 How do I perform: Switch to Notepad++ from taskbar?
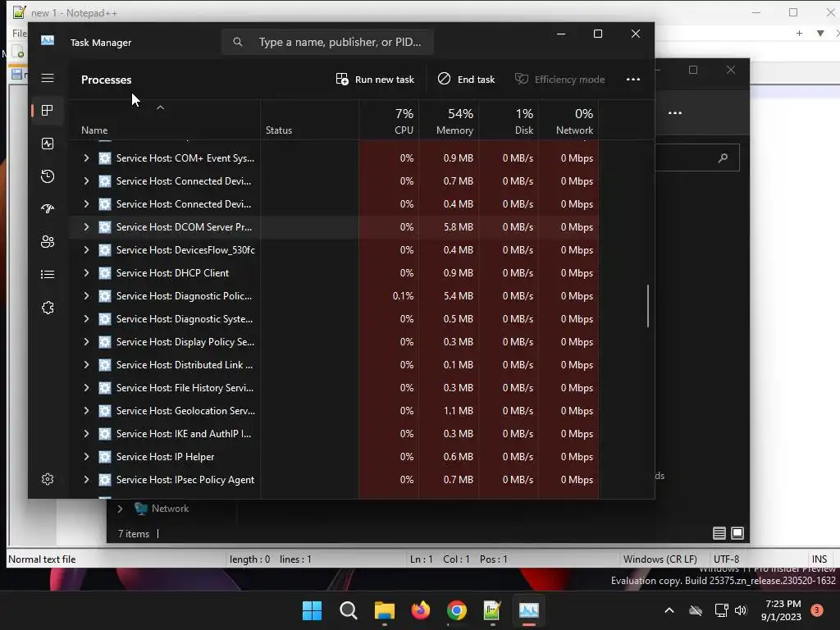click(492, 610)
